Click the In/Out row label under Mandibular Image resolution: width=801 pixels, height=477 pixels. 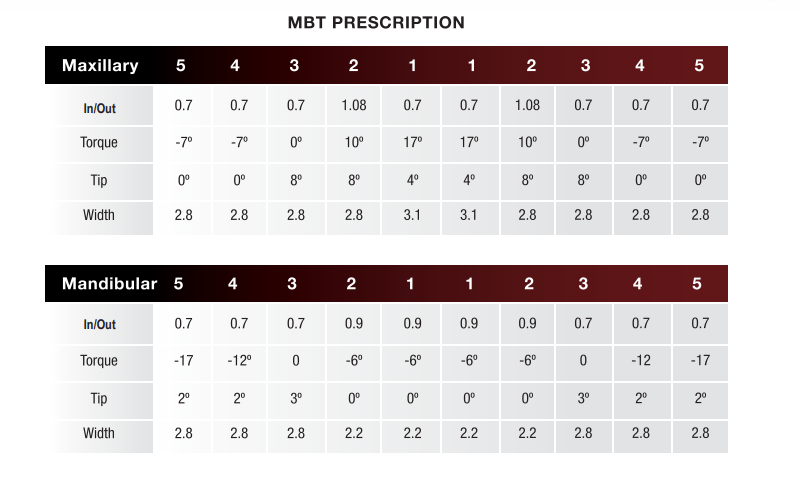click(x=99, y=324)
